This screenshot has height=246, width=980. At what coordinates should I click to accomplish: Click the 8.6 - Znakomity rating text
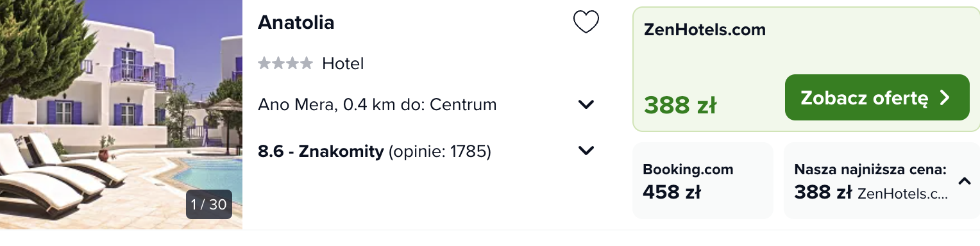point(321,152)
